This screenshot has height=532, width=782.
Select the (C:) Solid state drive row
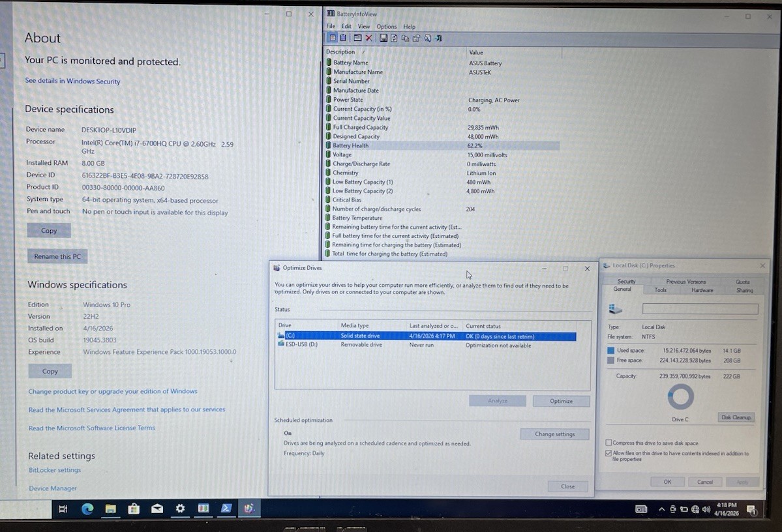click(x=427, y=336)
